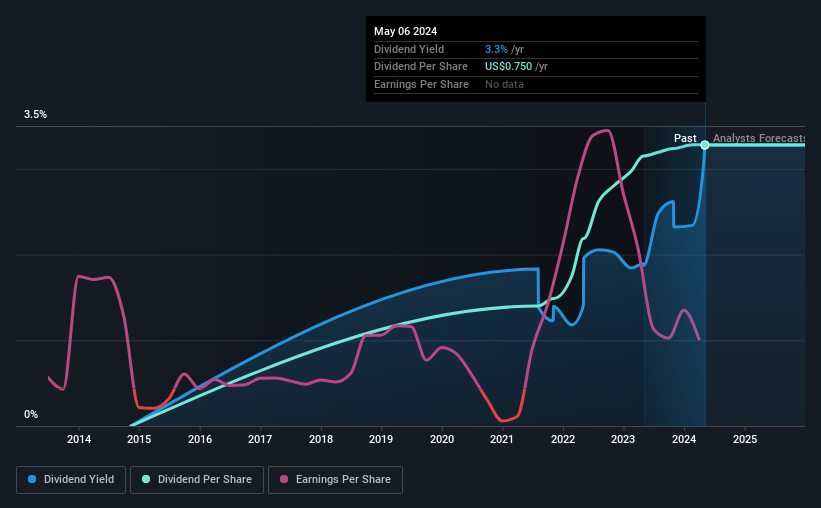Toggle the Dividend Yield legend button
This screenshot has width=821, height=508.
click(x=71, y=480)
